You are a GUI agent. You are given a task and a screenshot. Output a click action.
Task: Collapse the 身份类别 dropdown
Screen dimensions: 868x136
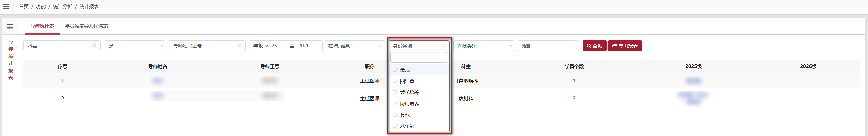(419, 46)
